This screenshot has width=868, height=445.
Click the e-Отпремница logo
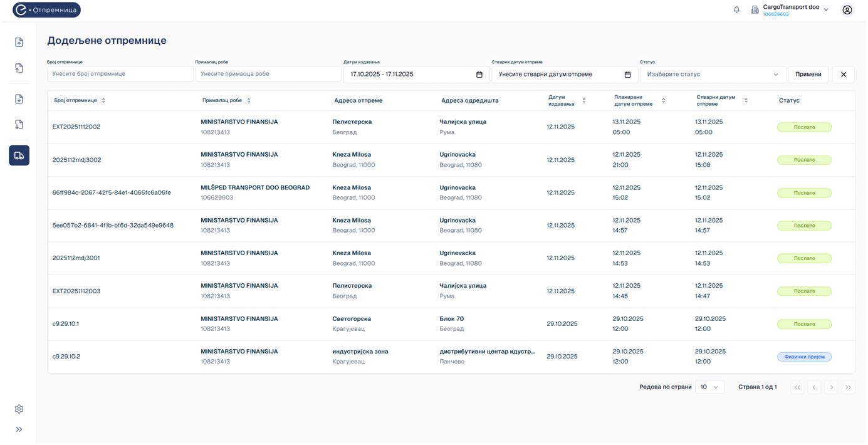[x=47, y=10]
